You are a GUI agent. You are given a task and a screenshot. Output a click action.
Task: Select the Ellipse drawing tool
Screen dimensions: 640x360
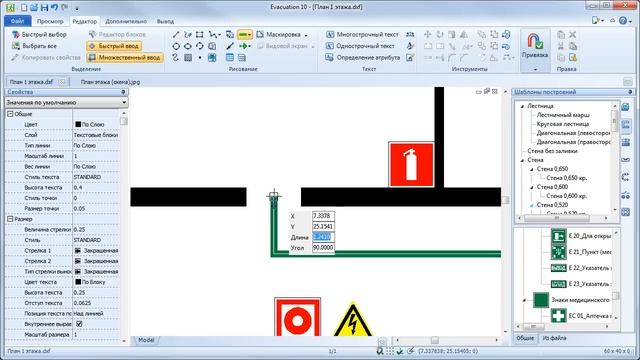point(188,46)
